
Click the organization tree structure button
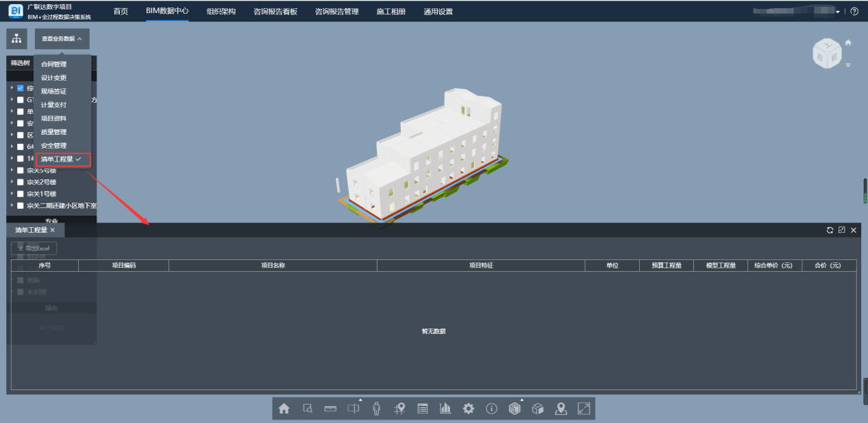point(16,38)
